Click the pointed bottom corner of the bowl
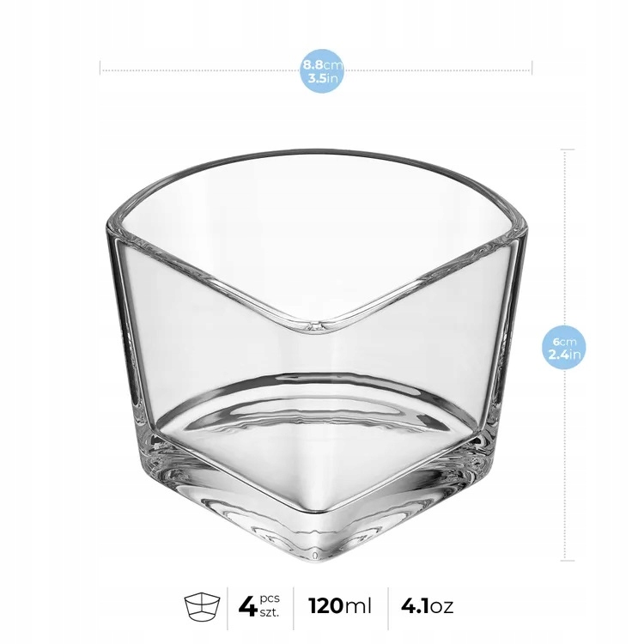Screen dimensions: 644x644 [x=315, y=552]
